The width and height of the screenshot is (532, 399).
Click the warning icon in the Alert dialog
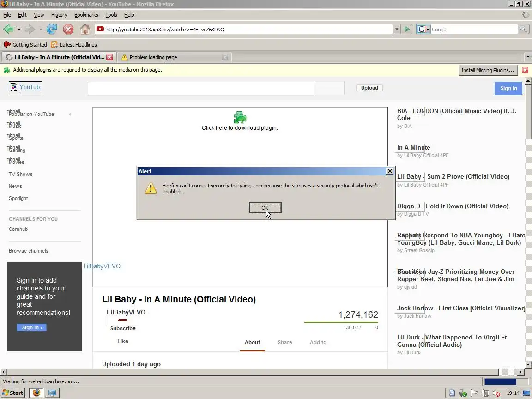pyautogui.click(x=151, y=188)
